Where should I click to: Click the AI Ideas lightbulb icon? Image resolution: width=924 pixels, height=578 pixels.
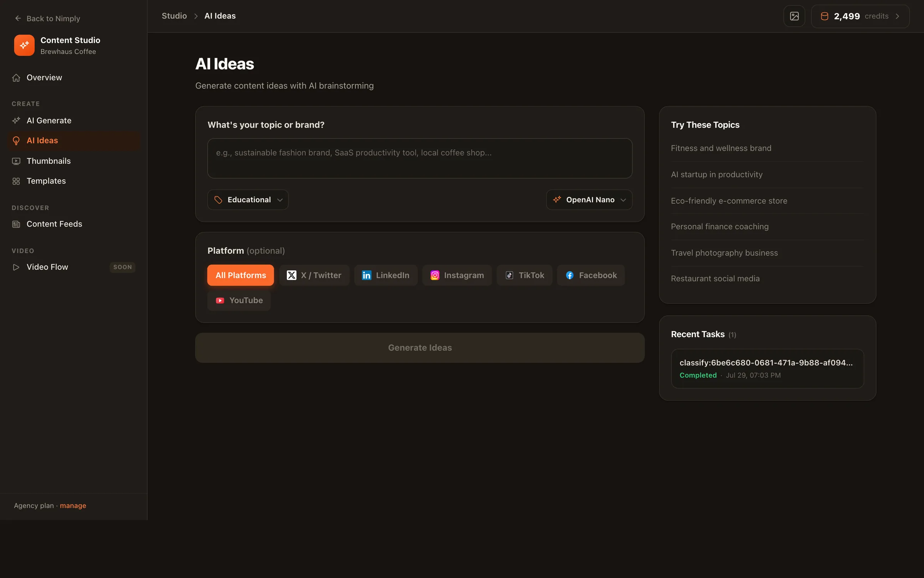point(16,141)
